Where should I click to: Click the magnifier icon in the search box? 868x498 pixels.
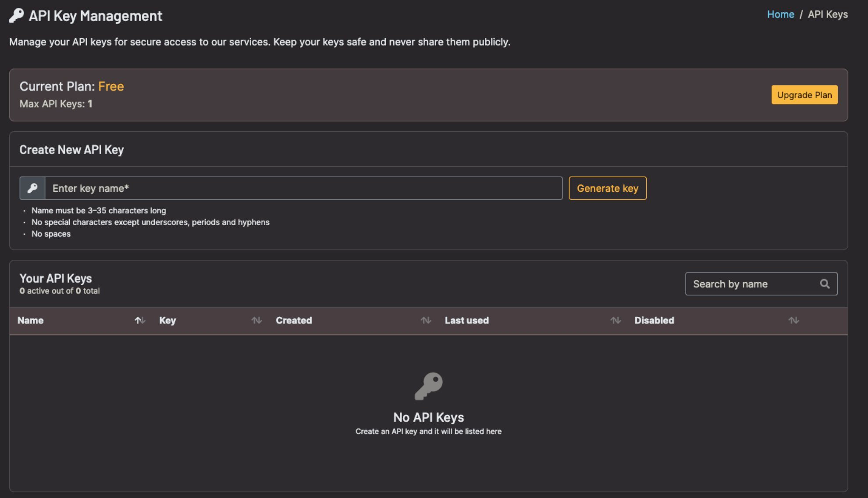point(825,283)
